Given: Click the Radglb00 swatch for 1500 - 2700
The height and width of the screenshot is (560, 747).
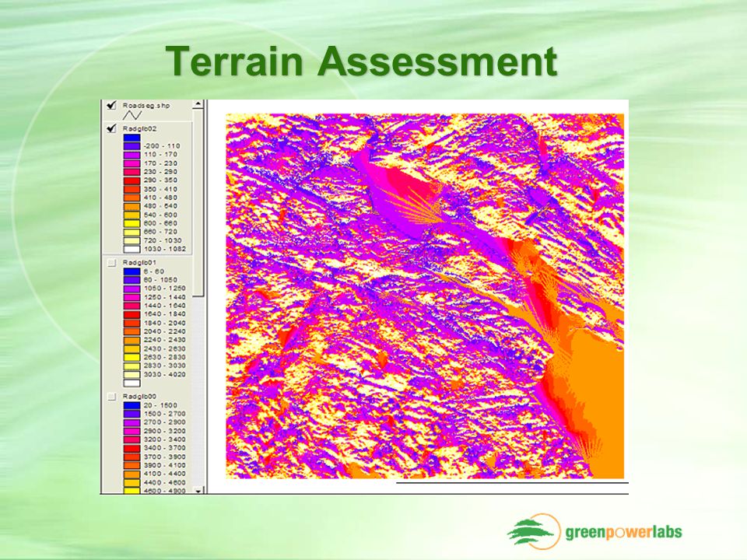Looking at the screenshot, I should click(x=132, y=414).
